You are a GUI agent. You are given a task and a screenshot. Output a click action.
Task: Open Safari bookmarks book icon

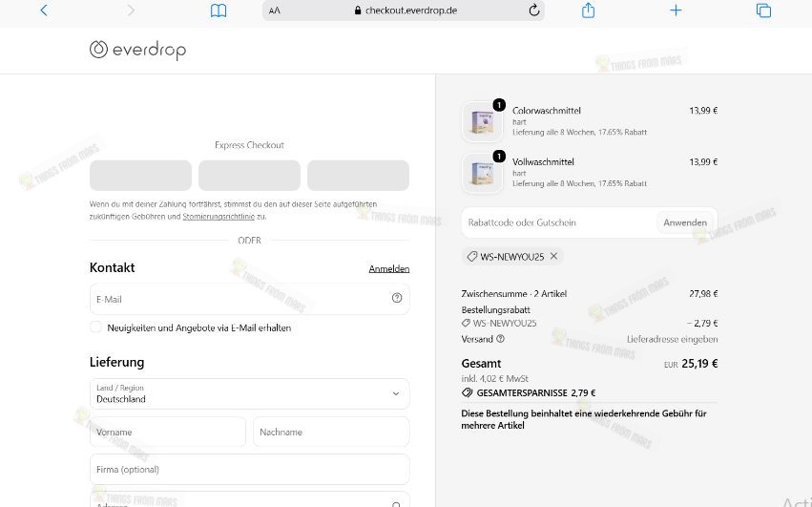pos(219,11)
